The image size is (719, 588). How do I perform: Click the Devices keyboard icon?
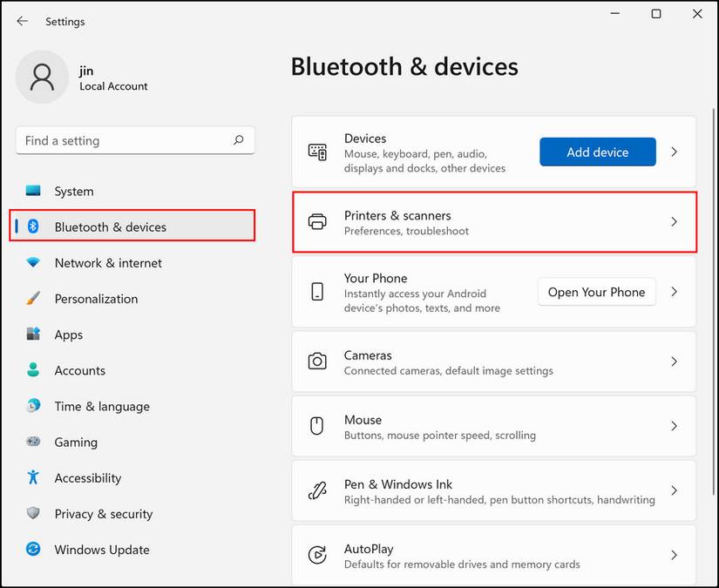tap(317, 152)
